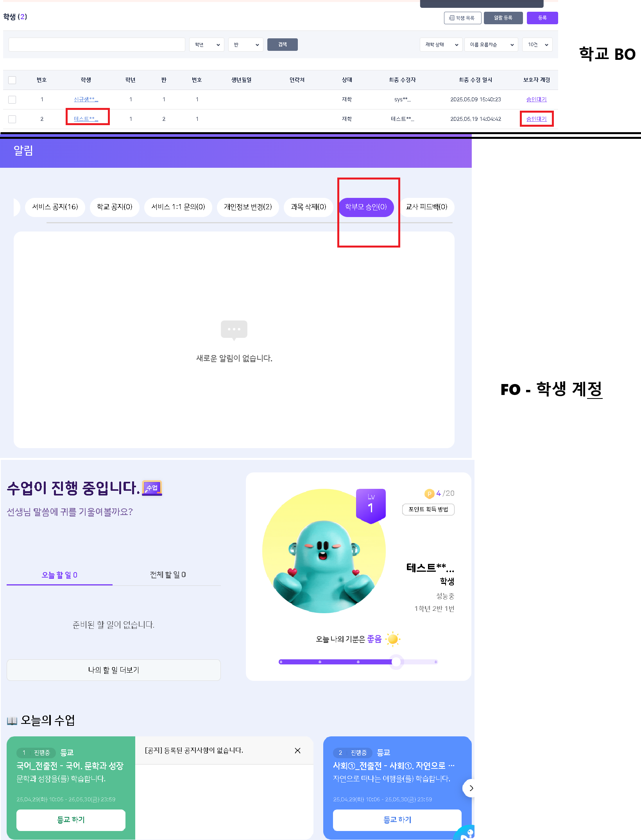Expand the 재학 상태 filter dropdown
This screenshot has width=641, height=840.
click(441, 45)
